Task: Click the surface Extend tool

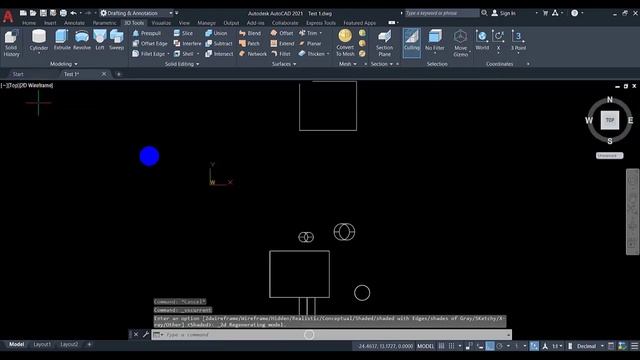Action: [282, 43]
